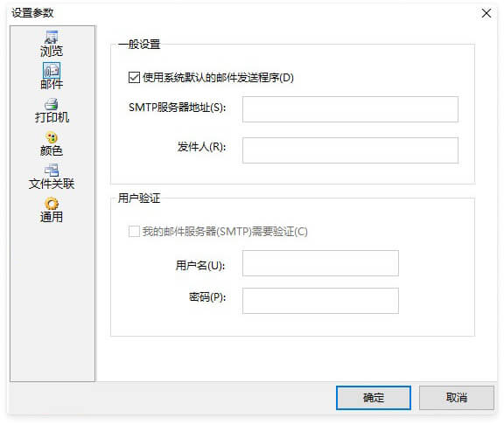Click the 打印机 label in sidebar
The image size is (504, 425).
[x=52, y=117]
